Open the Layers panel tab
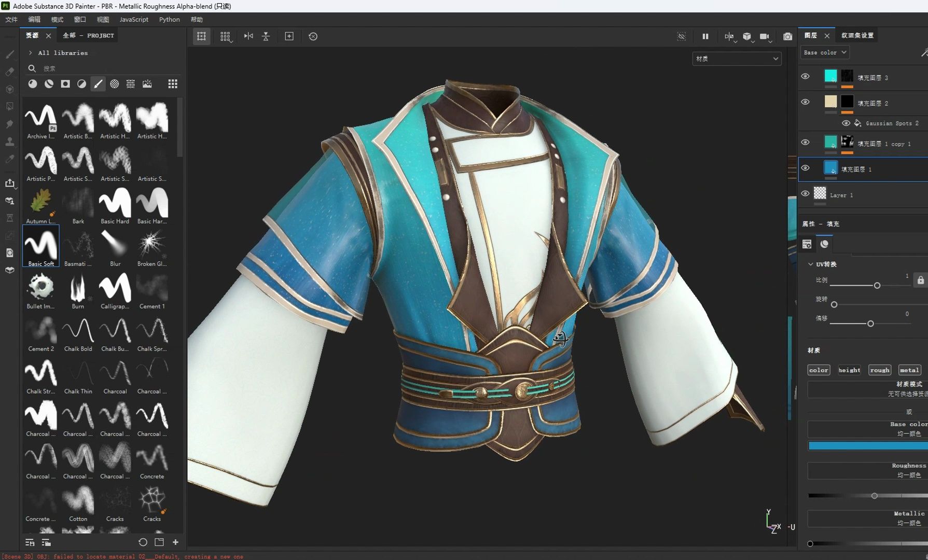This screenshot has height=560, width=928. [x=811, y=35]
